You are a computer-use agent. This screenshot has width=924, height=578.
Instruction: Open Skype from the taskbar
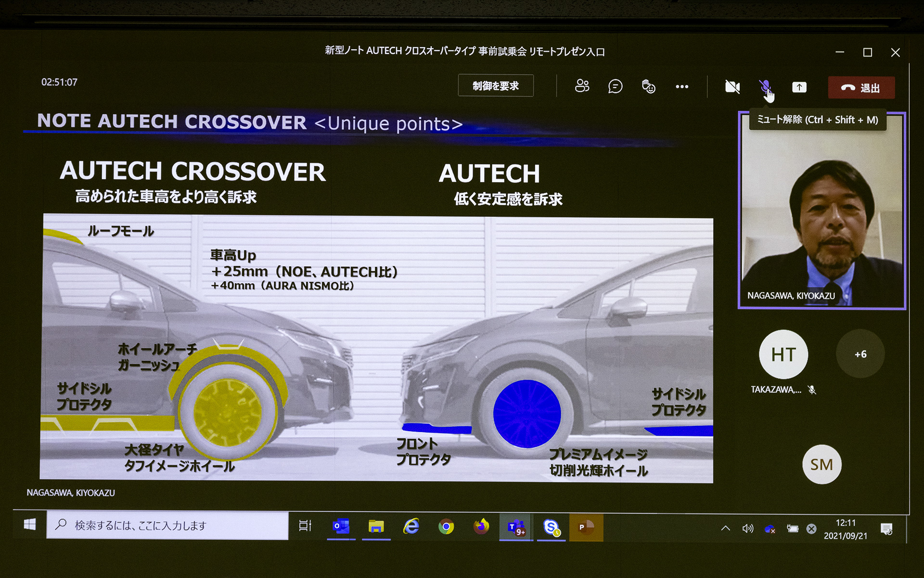(551, 526)
